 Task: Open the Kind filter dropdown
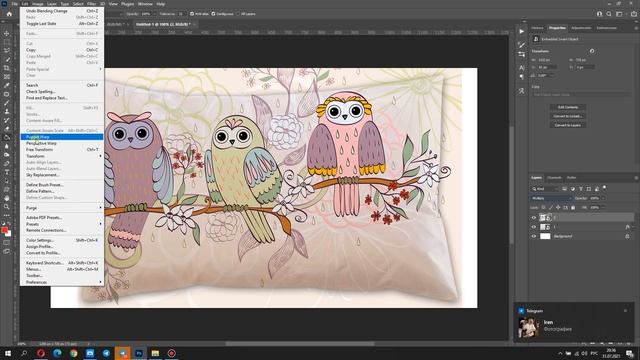[545, 189]
